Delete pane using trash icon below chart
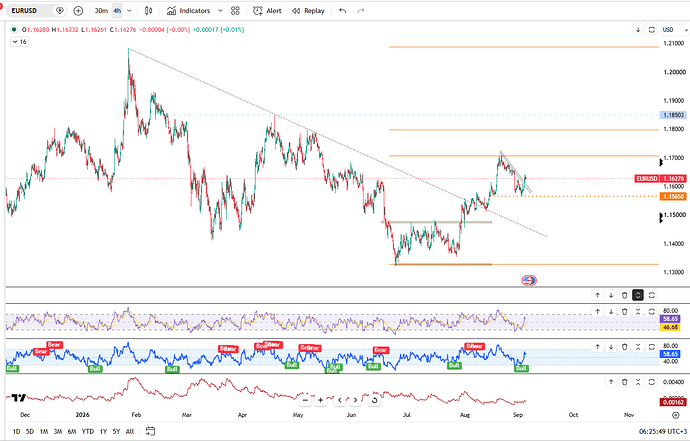Viewport: 690px width, 441px height. [624, 295]
